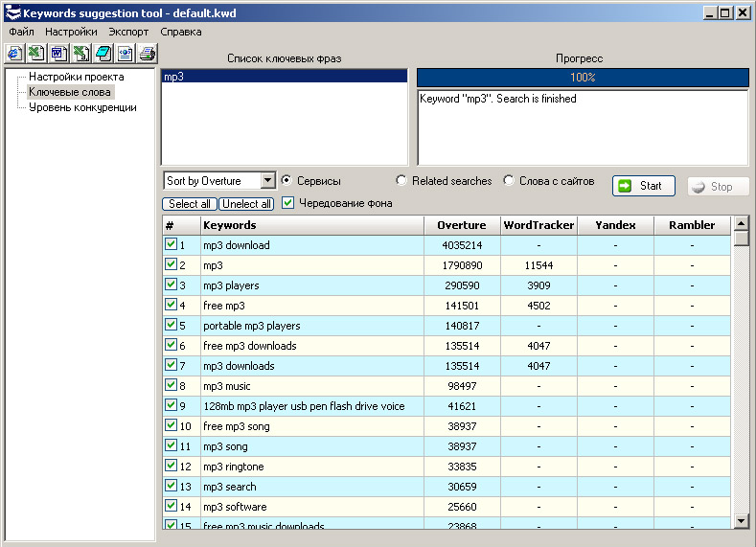Image resolution: width=756 pixels, height=547 pixels.
Task: Click the printer icon in toolbar
Action: pos(148,53)
